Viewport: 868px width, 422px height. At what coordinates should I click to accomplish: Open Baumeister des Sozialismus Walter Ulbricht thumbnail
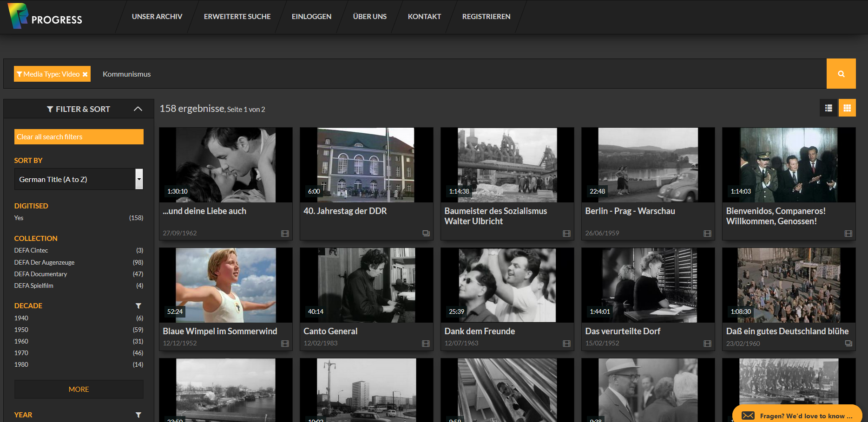507,165
